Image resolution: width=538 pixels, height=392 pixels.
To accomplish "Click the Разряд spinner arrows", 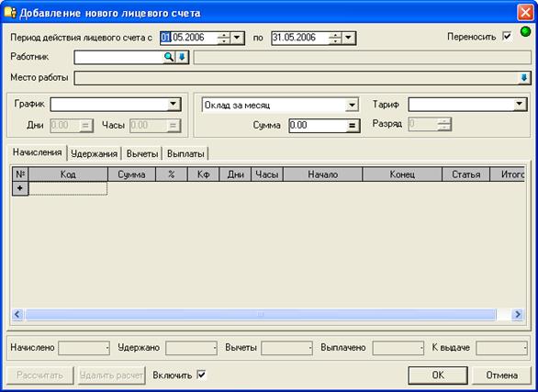I will click(444, 124).
